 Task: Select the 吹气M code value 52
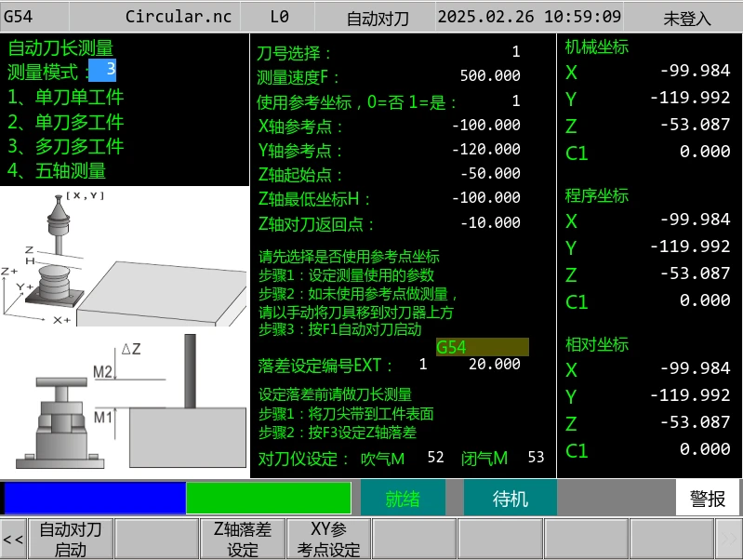(x=435, y=457)
